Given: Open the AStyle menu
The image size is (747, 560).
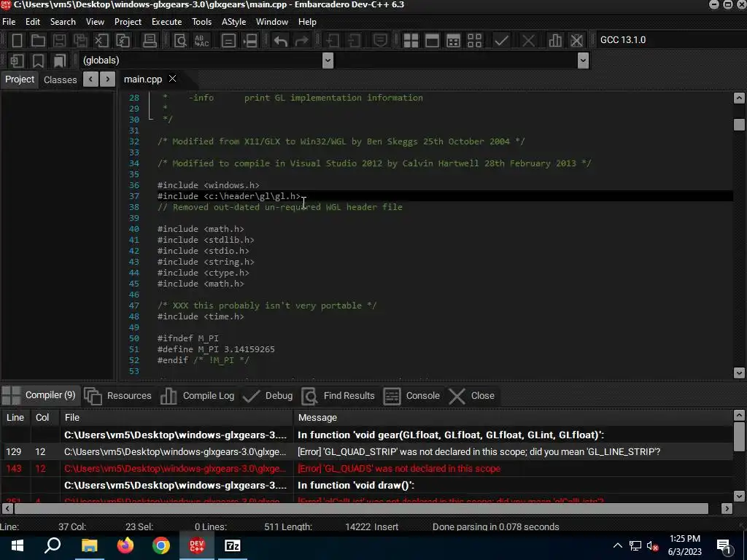Looking at the screenshot, I should pyautogui.click(x=233, y=22).
